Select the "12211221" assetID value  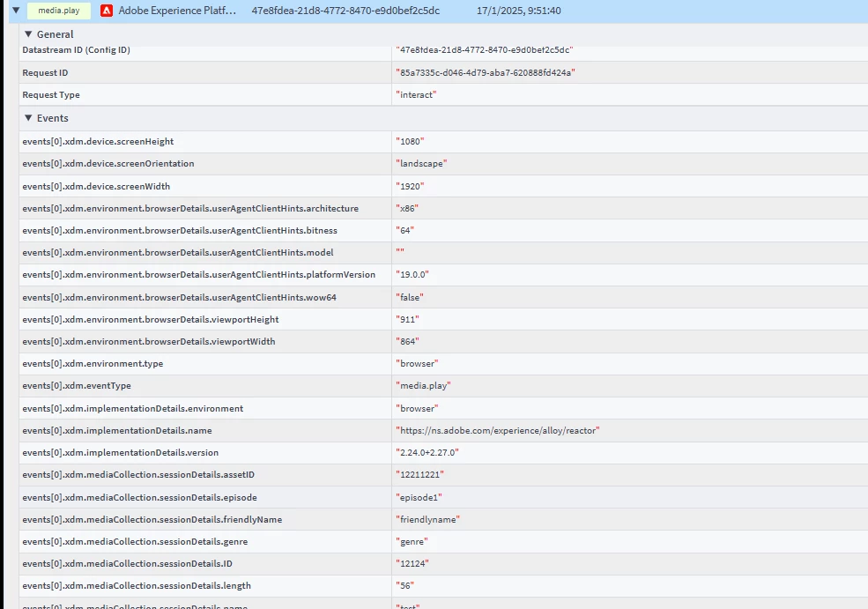(419, 475)
